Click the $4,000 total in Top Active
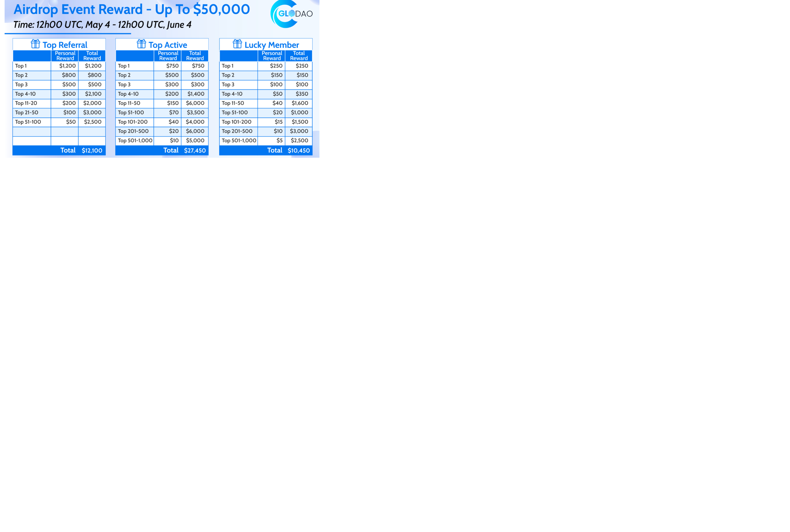790x532 pixels. tap(195, 122)
